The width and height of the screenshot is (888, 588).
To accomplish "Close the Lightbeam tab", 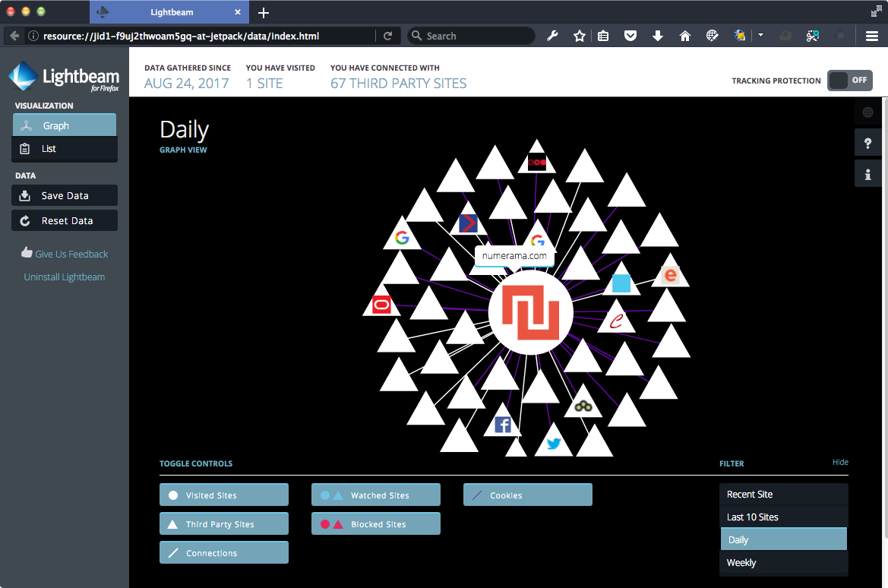I will tap(238, 12).
